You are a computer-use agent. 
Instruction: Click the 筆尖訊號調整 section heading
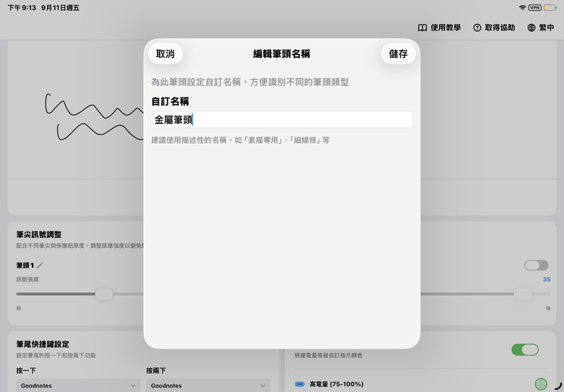[x=39, y=234]
